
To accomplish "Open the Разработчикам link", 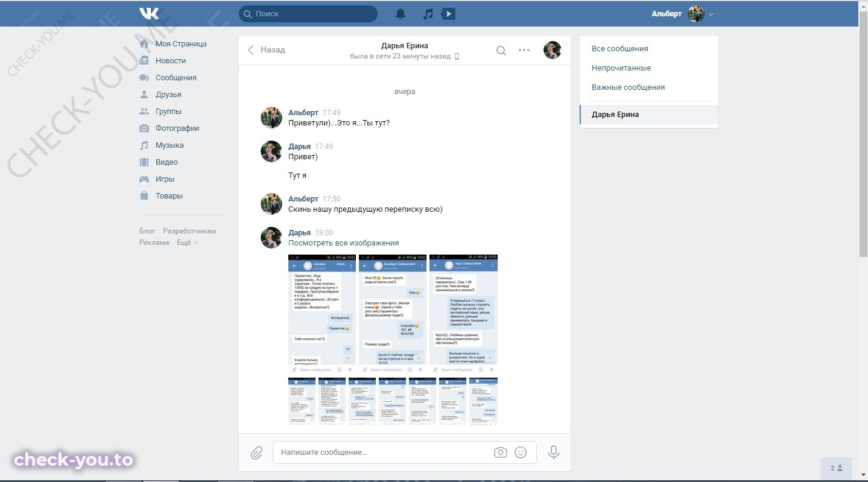I will [189, 231].
